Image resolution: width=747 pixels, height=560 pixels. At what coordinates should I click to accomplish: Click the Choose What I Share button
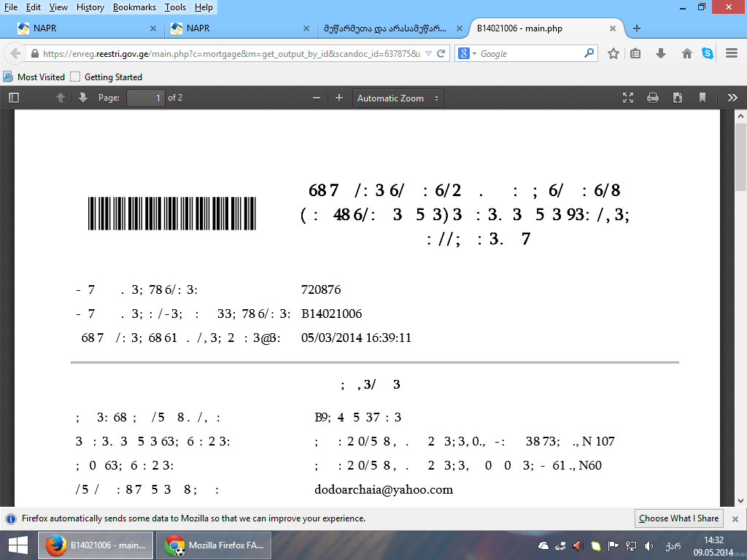(x=678, y=518)
